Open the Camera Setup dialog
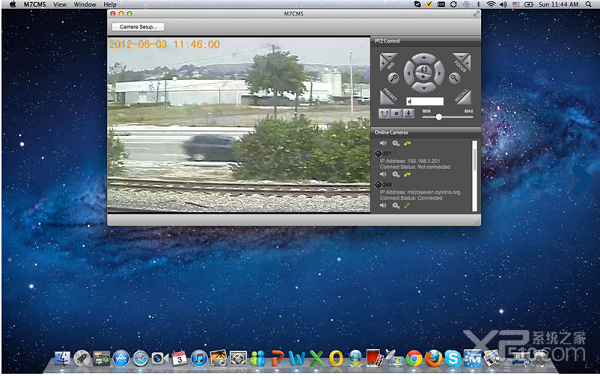Screen dimensions: 600x376 (x=138, y=27)
